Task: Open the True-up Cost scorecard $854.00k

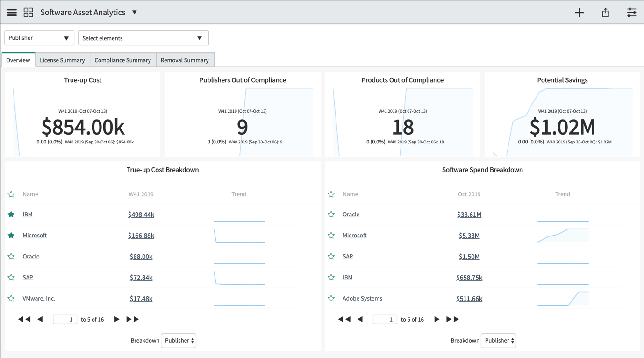Action: 83,127
